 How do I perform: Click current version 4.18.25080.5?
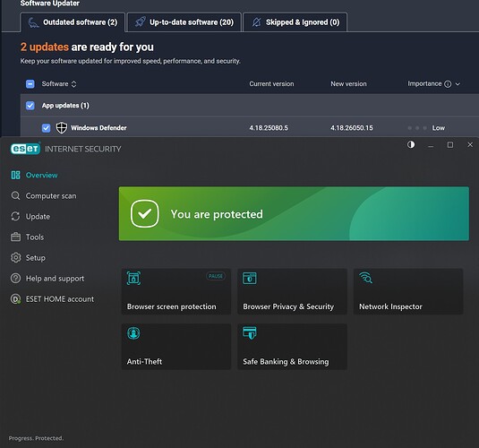pos(269,128)
